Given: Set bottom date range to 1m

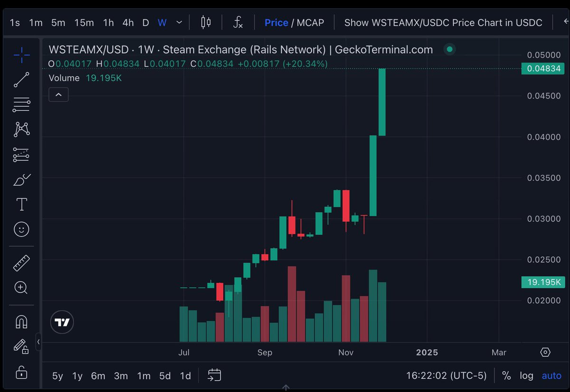Looking at the screenshot, I should pyautogui.click(x=144, y=376).
